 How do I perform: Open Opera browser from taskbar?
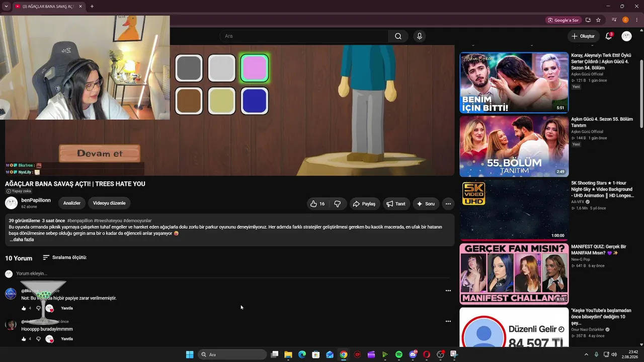point(427,354)
